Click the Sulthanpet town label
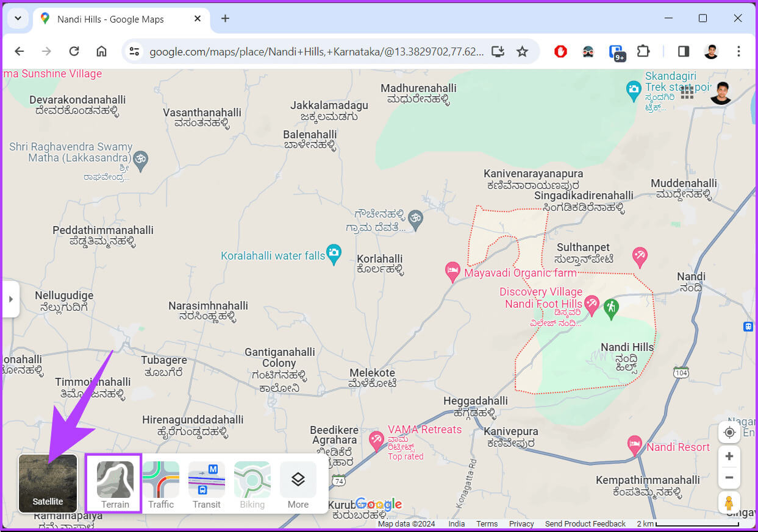This screenshot has height=532, width=758. pyautogui.click(x=583, y=252)
